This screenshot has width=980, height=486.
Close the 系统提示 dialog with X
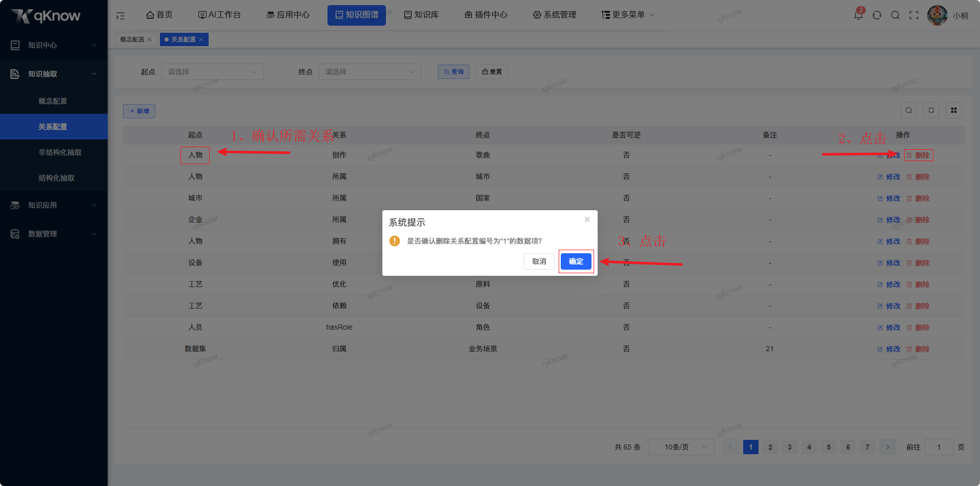(587, 219)
